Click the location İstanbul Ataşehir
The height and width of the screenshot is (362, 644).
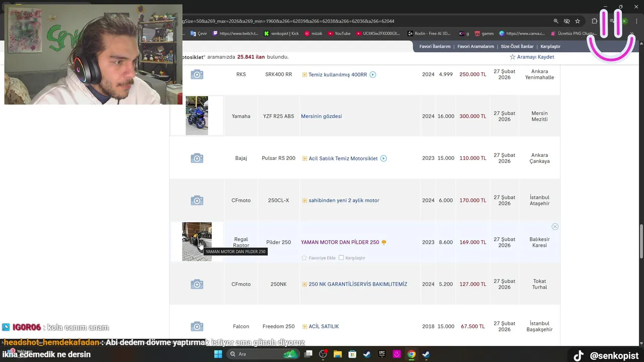[539, 201]
